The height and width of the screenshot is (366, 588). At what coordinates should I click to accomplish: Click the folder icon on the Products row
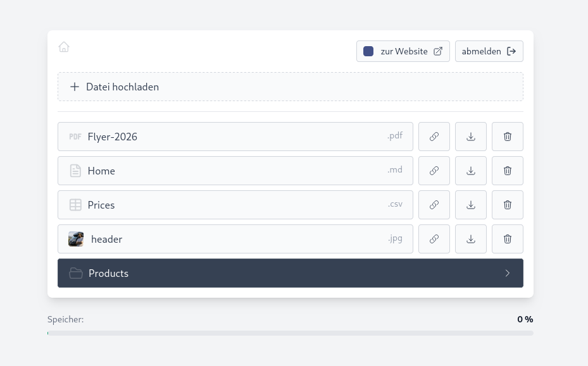pos(76,273)
